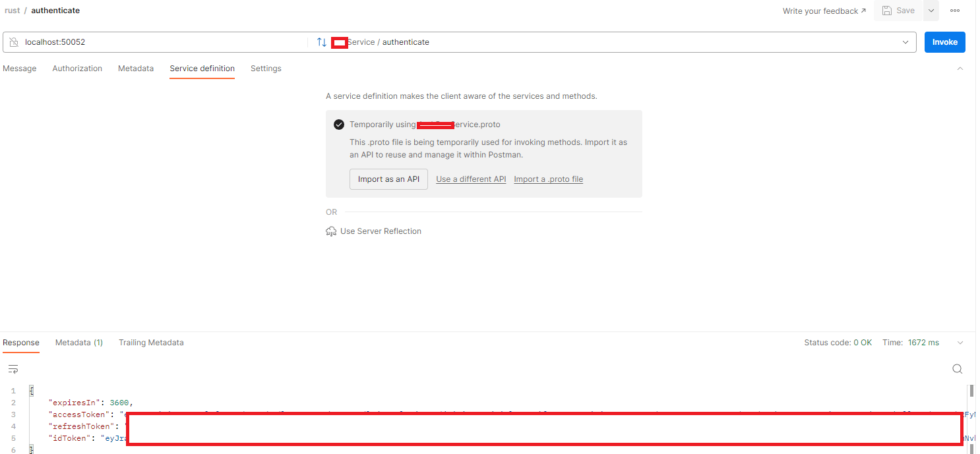Select the Service definition tab
This screenshot has width=980, height=454.
coord(202,69)
